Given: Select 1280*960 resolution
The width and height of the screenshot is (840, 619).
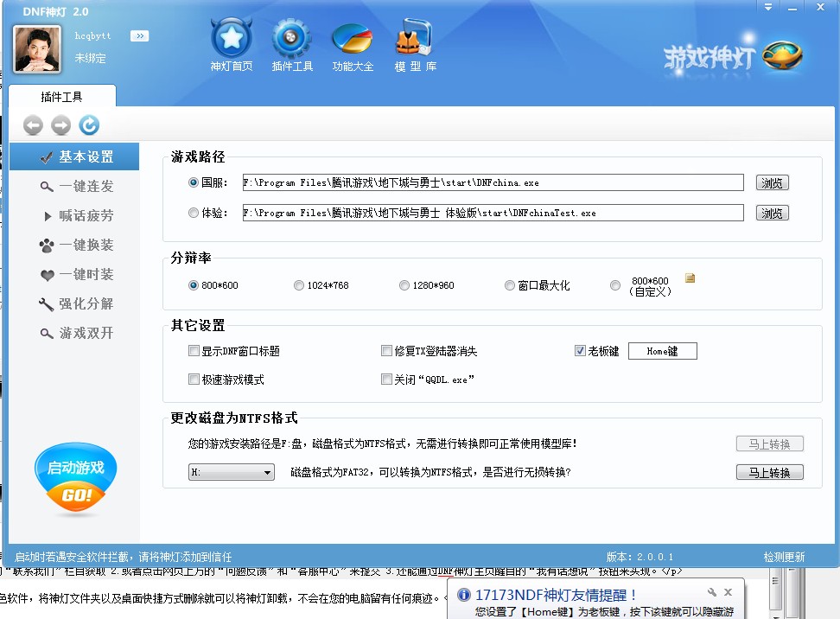Looking at the screenshot, I should pos(404,285).
